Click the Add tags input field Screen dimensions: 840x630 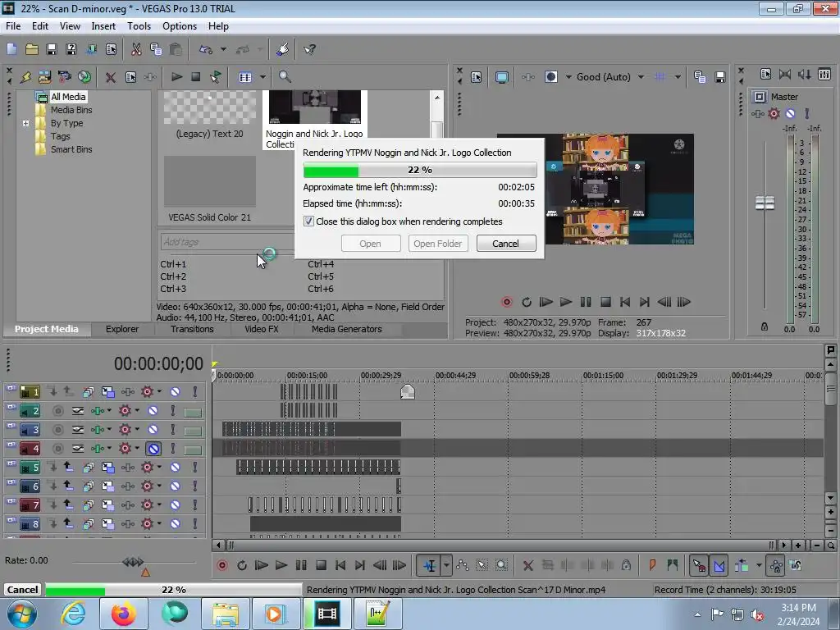(x=227, y=242)
